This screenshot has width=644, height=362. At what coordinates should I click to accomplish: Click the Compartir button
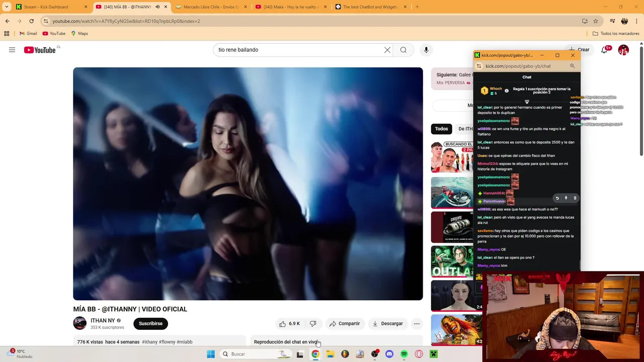point(345,324)
